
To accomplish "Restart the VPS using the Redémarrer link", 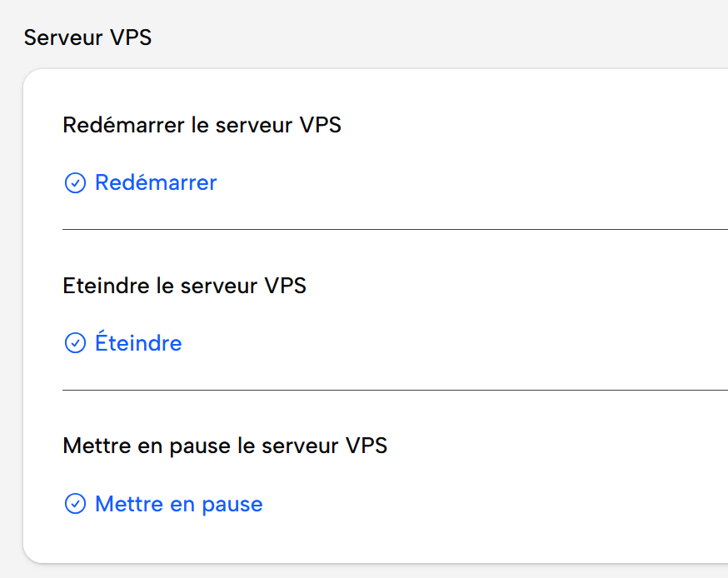I will [x=155, y=182].
